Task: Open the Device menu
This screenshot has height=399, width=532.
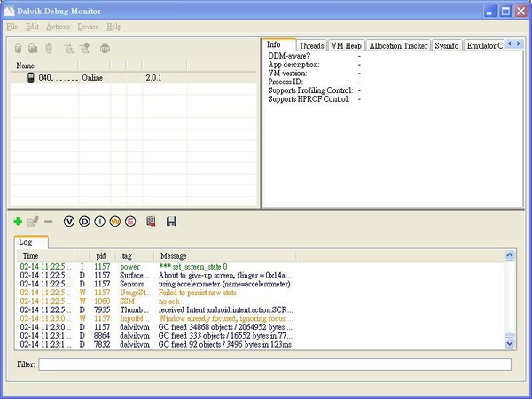Action: click(88, 27)
